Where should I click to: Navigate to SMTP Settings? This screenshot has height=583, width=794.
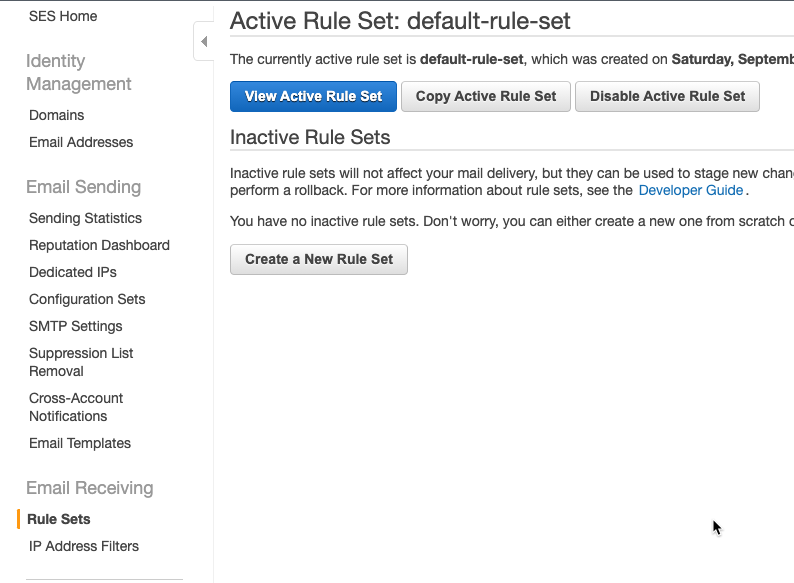point(75,326)
